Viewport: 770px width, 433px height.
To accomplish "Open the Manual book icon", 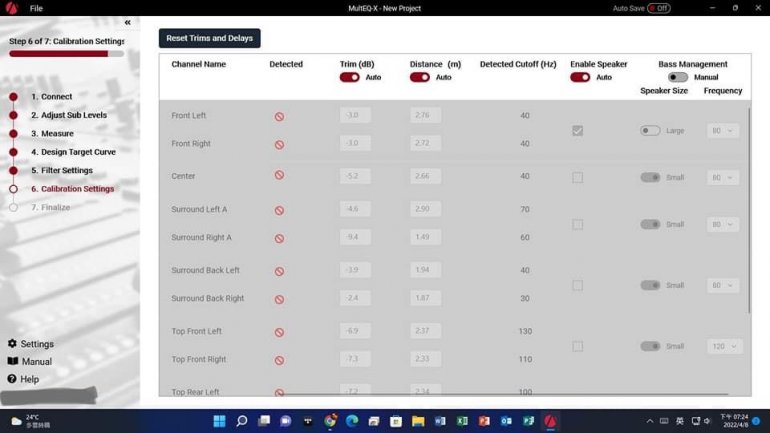I will tap(13, 361).
